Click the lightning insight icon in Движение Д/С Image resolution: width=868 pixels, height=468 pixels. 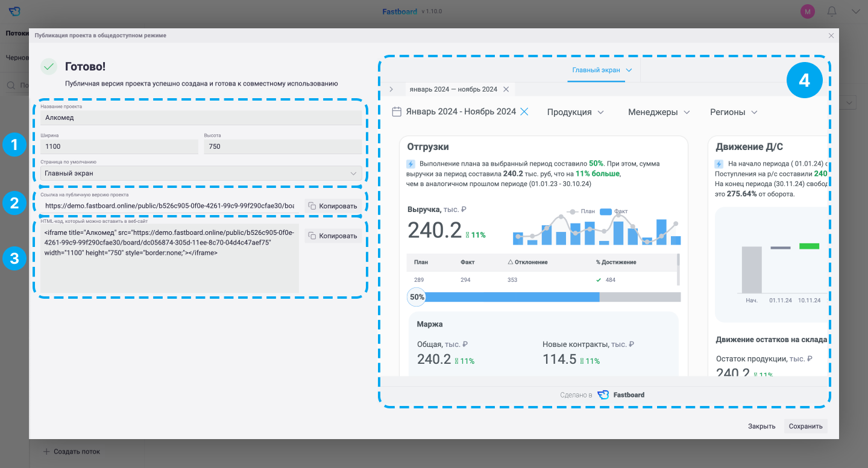pyautogui.click(x=719, y=164)
